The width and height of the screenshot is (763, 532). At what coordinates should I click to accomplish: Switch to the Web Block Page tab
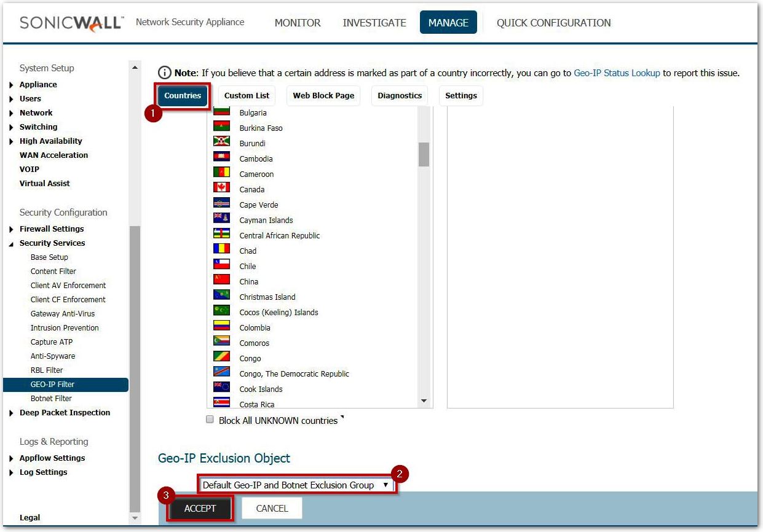click(323, 96)
